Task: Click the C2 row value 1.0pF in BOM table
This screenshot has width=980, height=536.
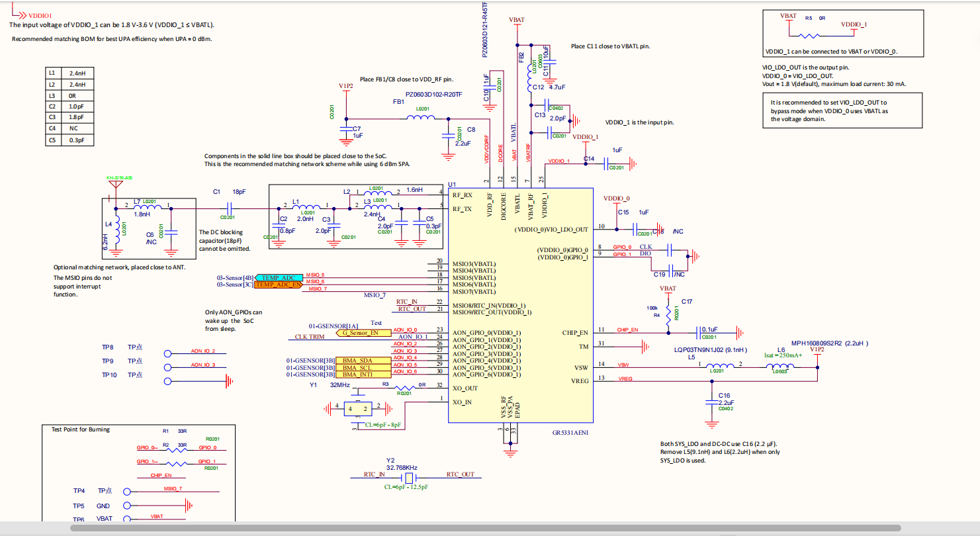Action: coord(78,107)
